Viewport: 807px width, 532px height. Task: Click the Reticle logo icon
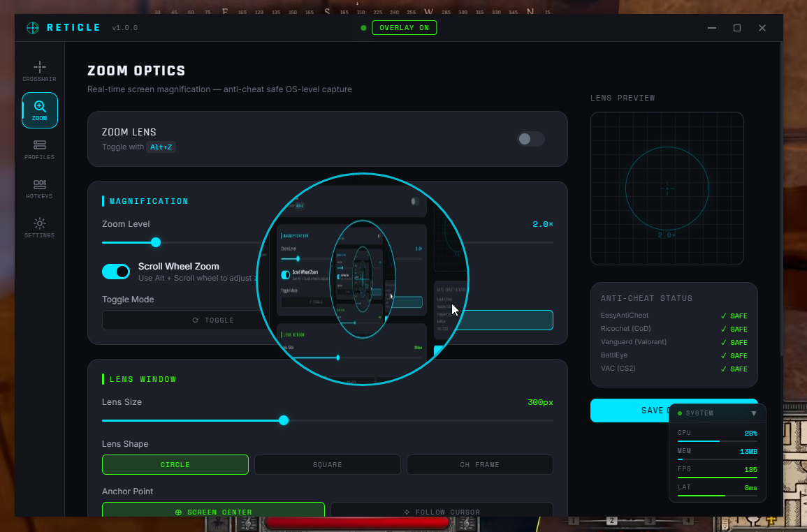tap(33, 28)
